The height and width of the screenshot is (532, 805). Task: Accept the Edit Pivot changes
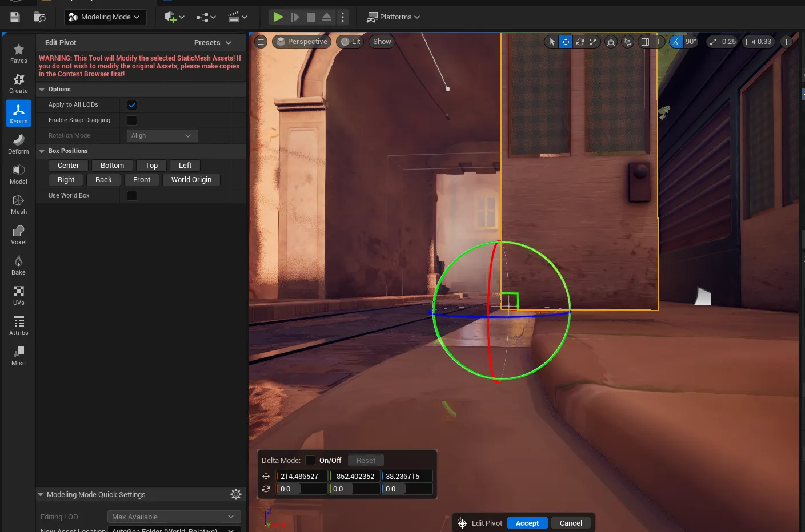click(x=527, y=523)
